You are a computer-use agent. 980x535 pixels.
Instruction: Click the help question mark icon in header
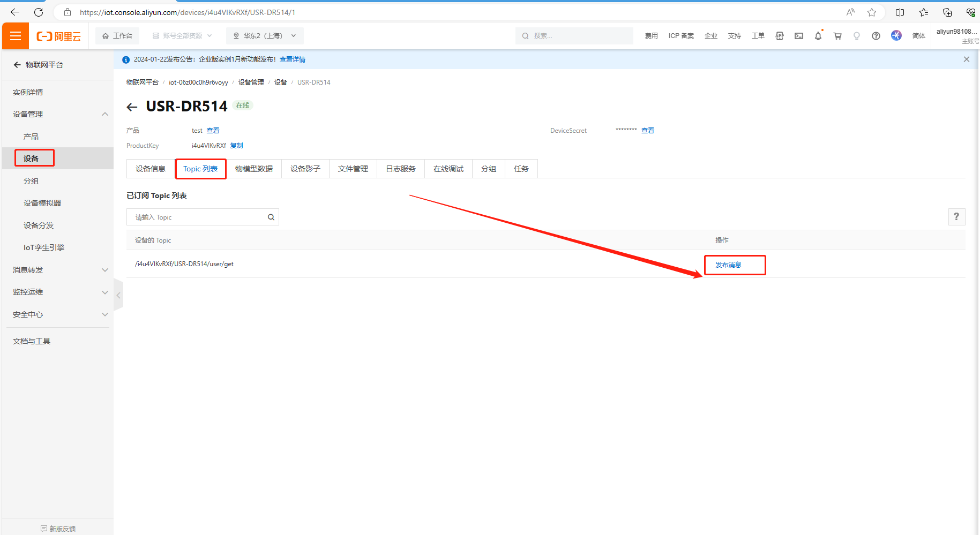(x=876, y=36)
